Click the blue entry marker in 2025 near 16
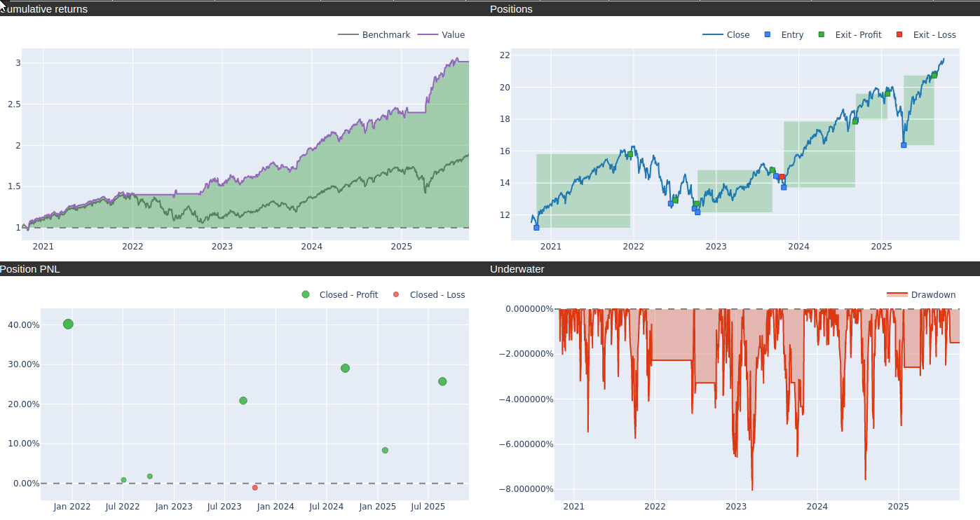 click(x=904, y=145)
